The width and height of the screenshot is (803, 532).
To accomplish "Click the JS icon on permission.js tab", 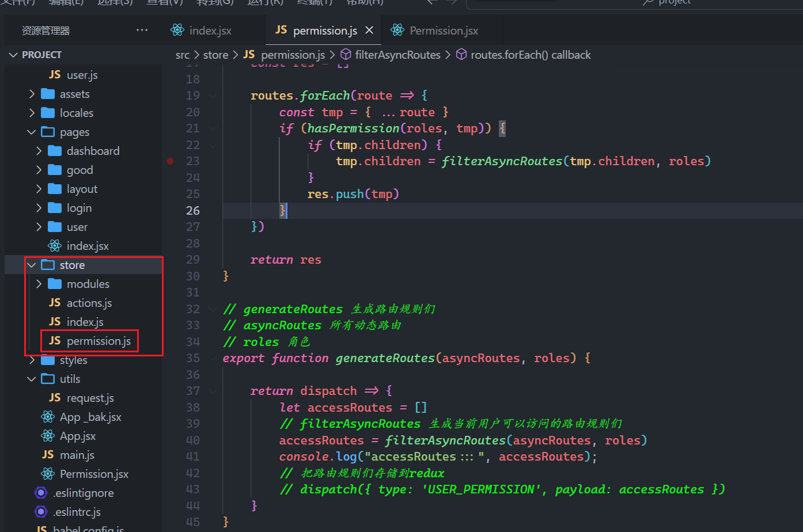I will (x=281, y=30).
